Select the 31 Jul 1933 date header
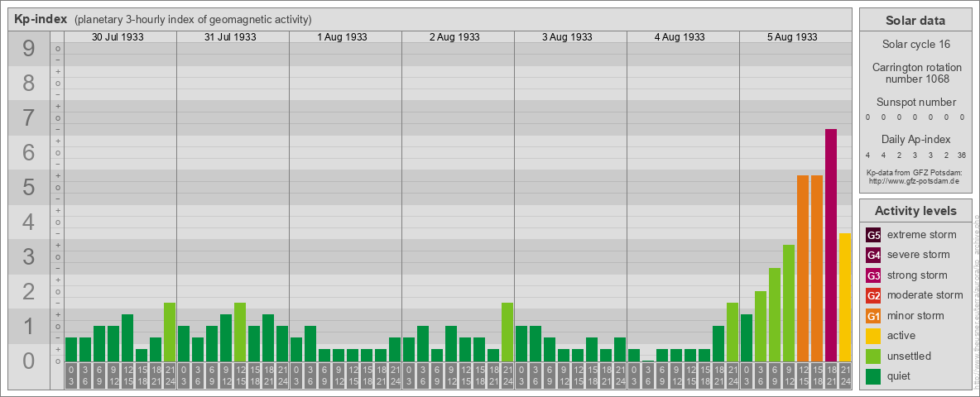Image resolution: width=980 pixels, height=397 pixels. (230, 37)
